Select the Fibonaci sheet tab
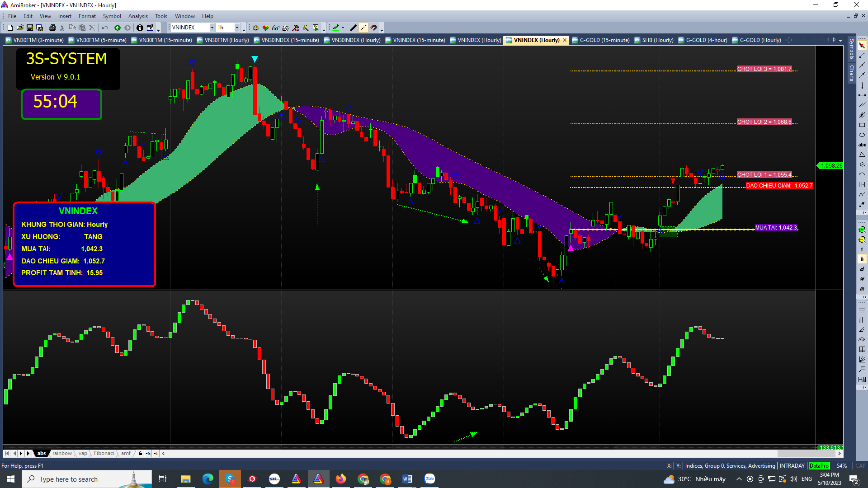The height and width of the screenshot is (488, 868). pyautogui.click(x=104, y=453)
